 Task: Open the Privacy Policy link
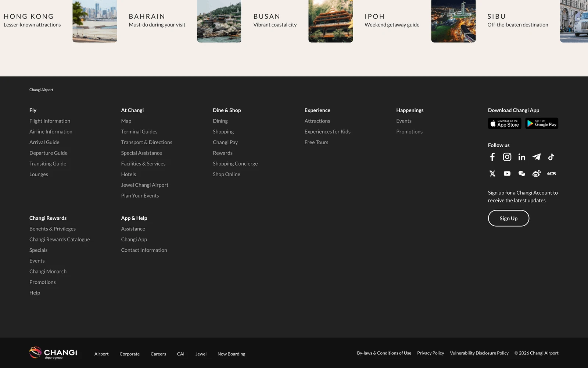pyautogui.click(x=431, y=353)
